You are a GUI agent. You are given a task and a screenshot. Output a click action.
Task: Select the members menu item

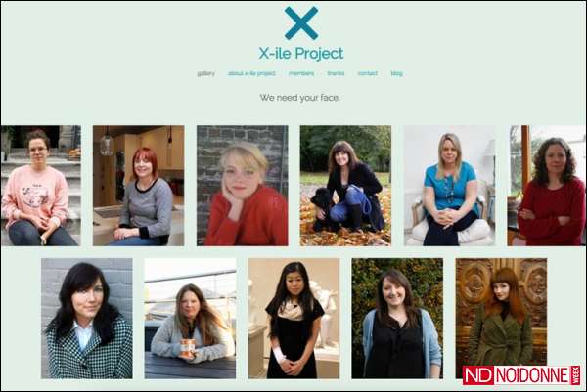[301, 73]
